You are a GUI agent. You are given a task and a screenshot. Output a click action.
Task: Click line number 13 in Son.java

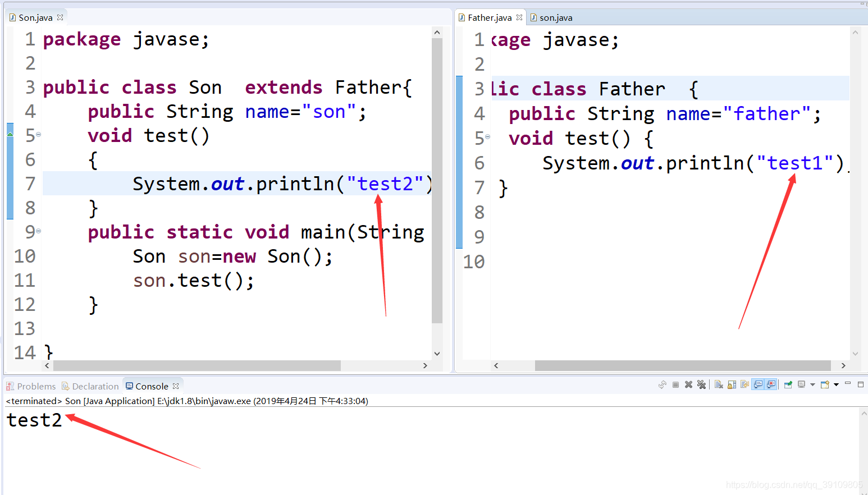pos(25,329)
